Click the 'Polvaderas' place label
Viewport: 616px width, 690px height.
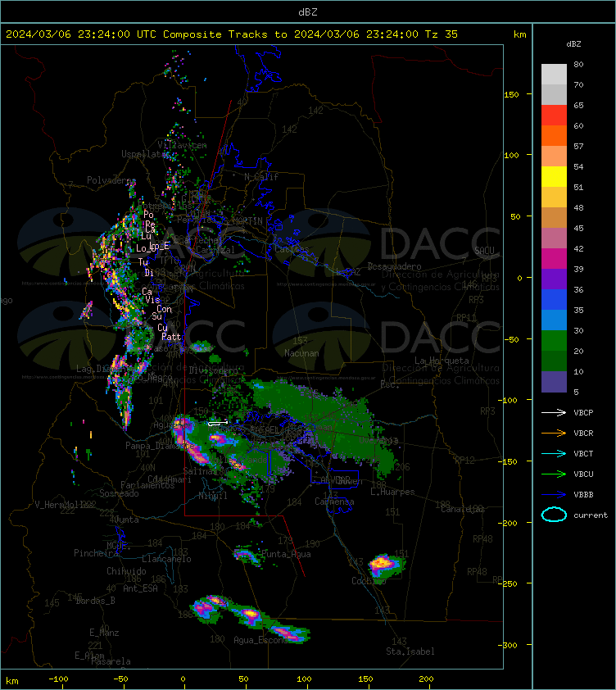pyautogui.click(x=111, y=180)
